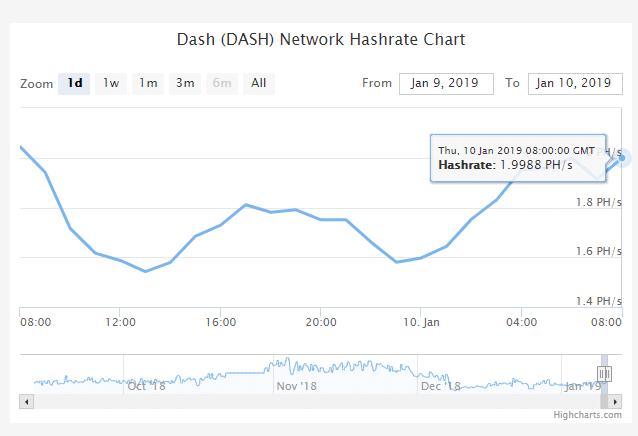638x436 pixels.
Task: Click the navigator scrollbar right arrow
Action: coord(615,400)
